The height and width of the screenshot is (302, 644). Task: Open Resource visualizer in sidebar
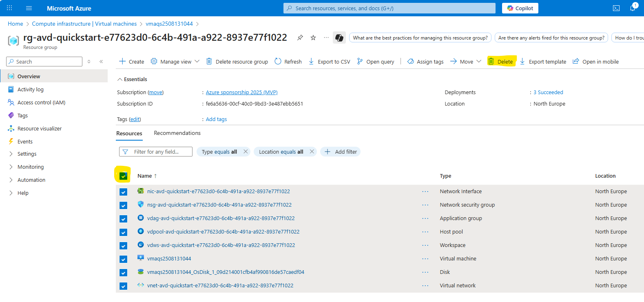(x=39, y=128)
